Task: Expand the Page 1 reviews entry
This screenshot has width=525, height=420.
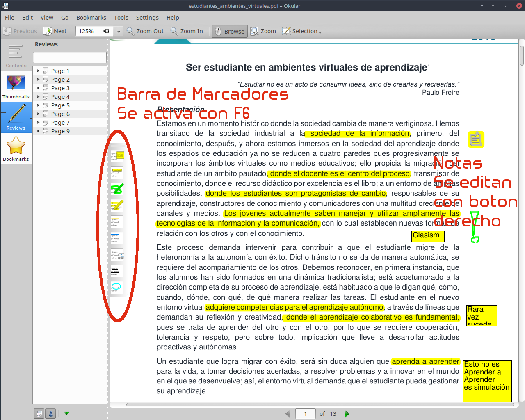Action: pos(37,70)
